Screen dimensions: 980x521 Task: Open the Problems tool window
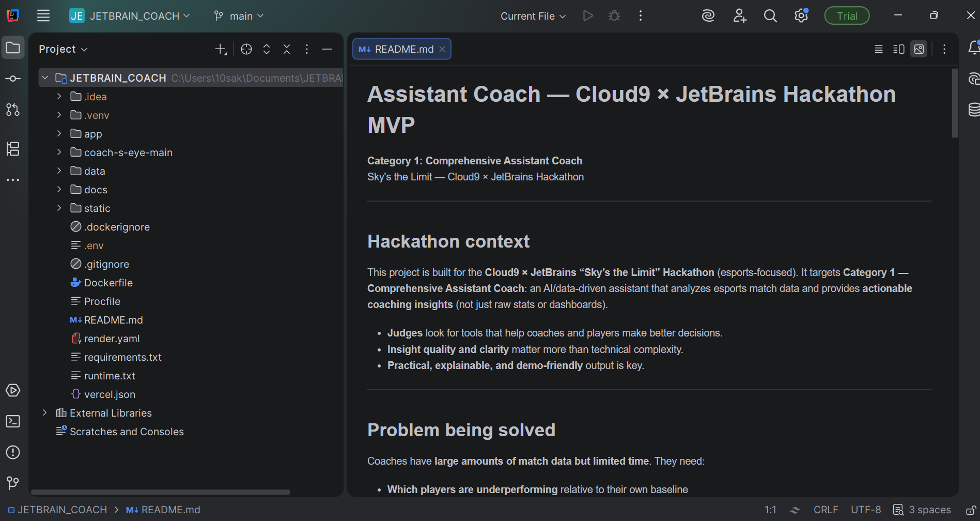(x=13, y=452)
